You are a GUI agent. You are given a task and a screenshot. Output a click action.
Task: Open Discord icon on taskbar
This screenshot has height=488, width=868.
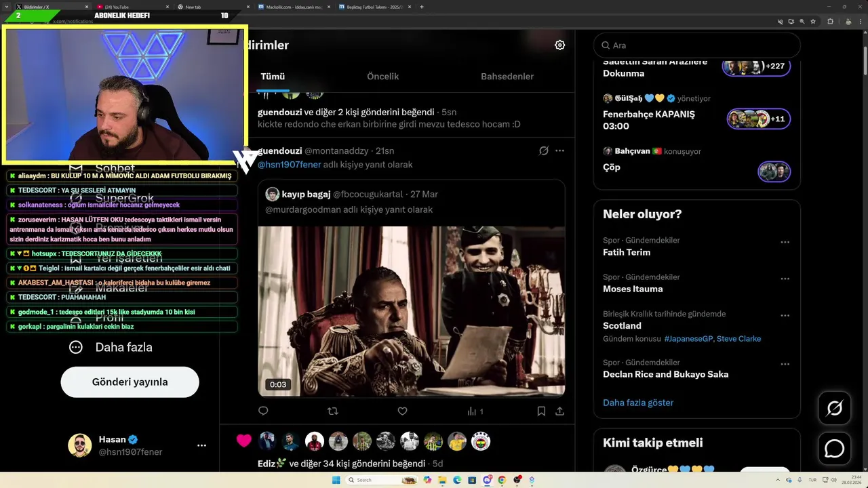point(487,480)
